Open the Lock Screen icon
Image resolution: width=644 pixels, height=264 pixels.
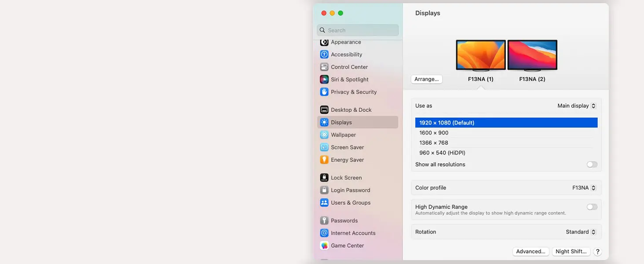point(324,178)
